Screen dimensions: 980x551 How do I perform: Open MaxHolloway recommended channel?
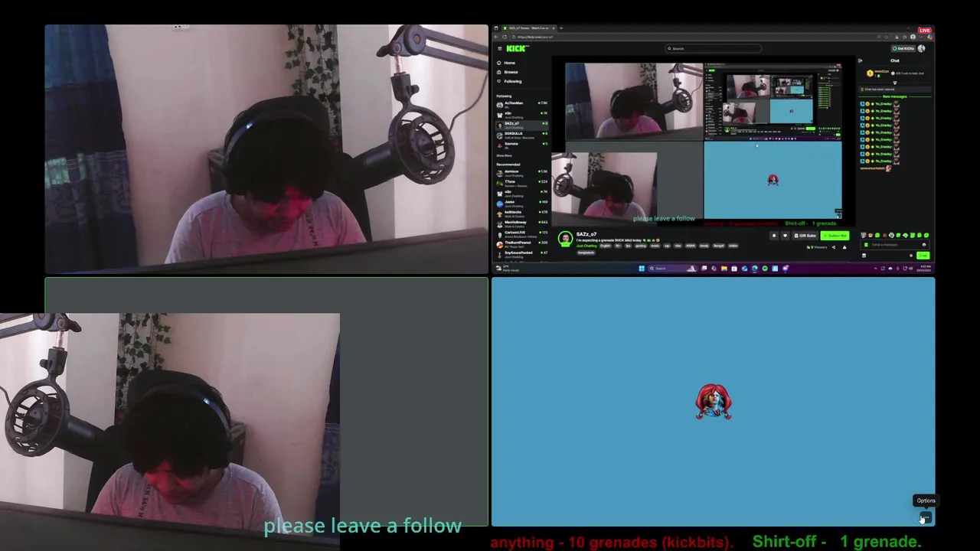point(521,224)
